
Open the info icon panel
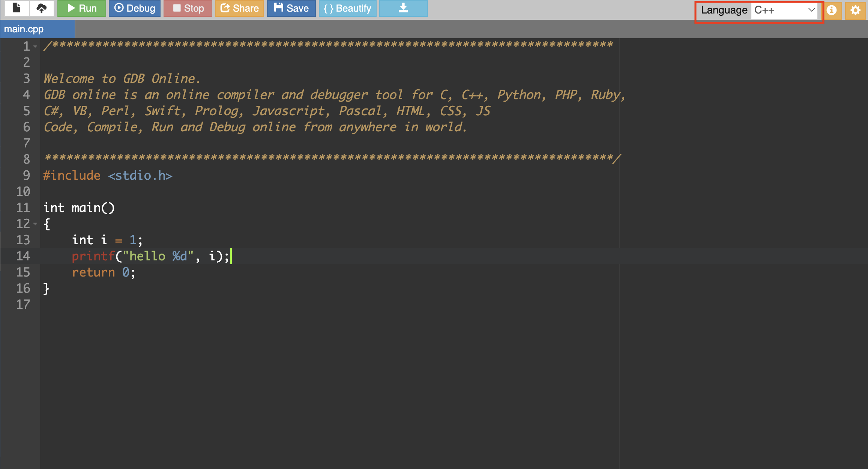(x=832, y=10)
